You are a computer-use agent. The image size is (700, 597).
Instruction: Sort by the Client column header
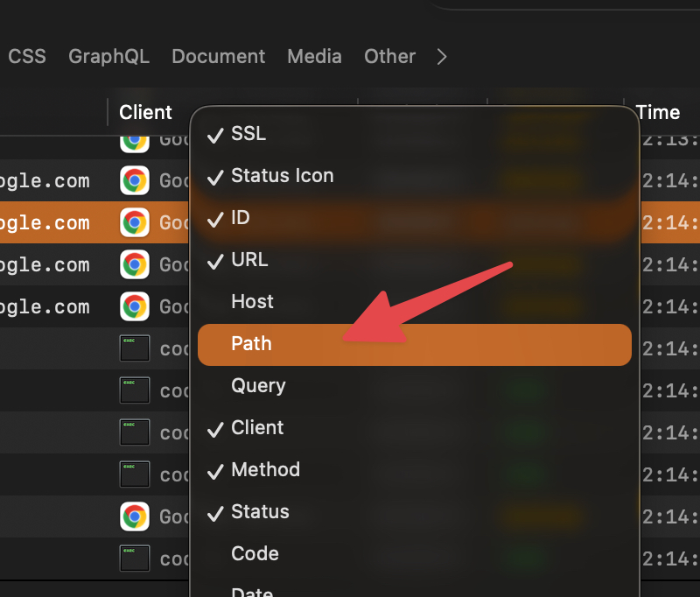pos(145,112)
